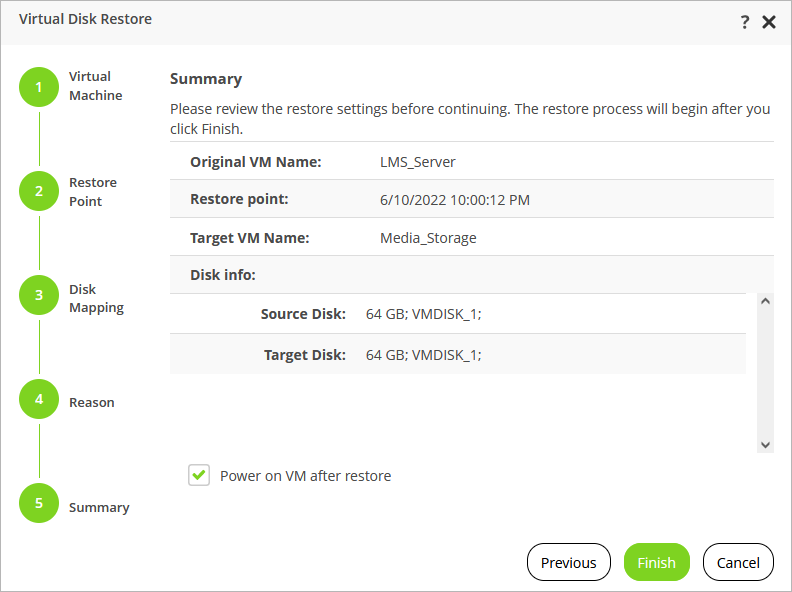Click Finish to start the restore
This screenshot has width=792, height=592.
coord(656,562)
